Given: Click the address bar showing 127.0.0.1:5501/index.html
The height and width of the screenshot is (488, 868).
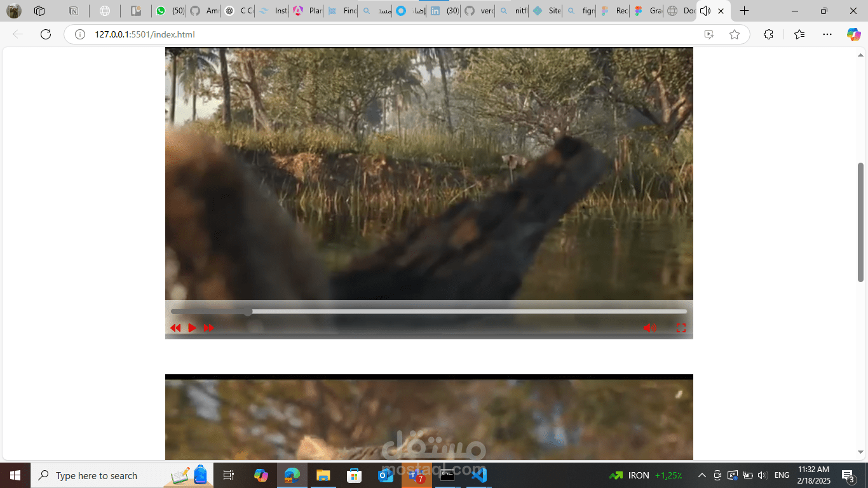Looking at the screenshot, I should [x=407, y=34].
